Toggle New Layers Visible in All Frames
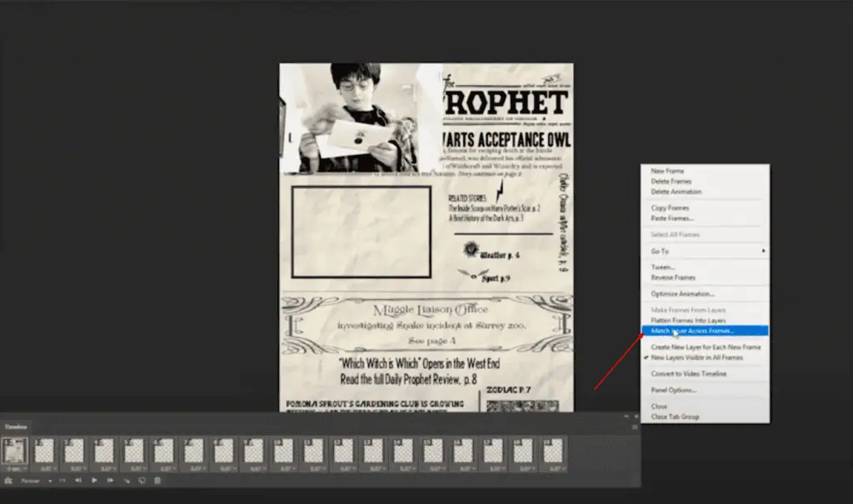853x504 pixels. pos(696,357)
